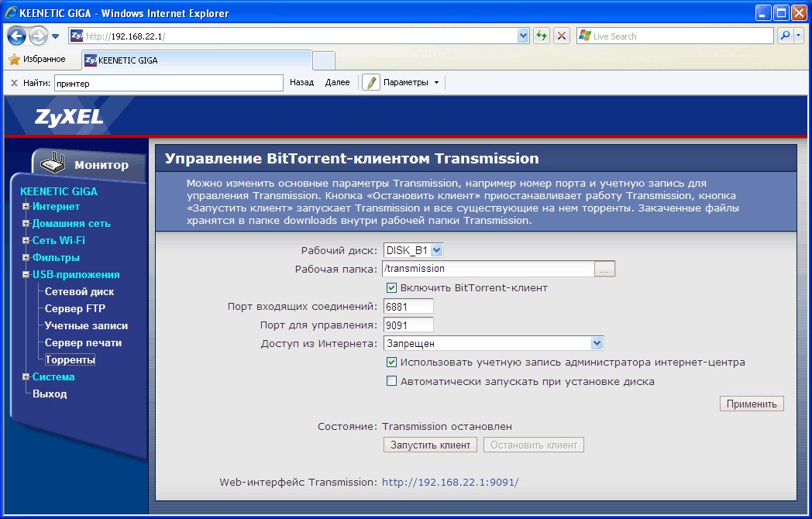
Task: Click the Остановить клиент button
Action: [533, 445]
